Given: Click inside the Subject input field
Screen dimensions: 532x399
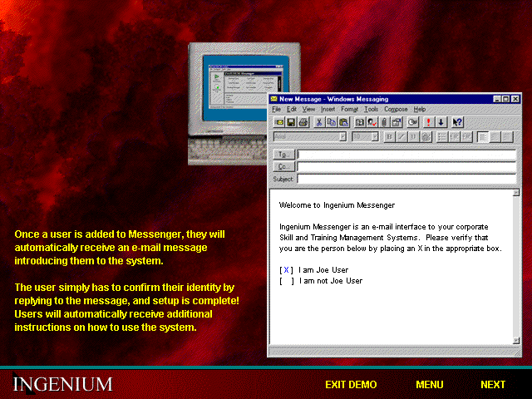Looking at the screenshot, I should (x=407, y=179).
